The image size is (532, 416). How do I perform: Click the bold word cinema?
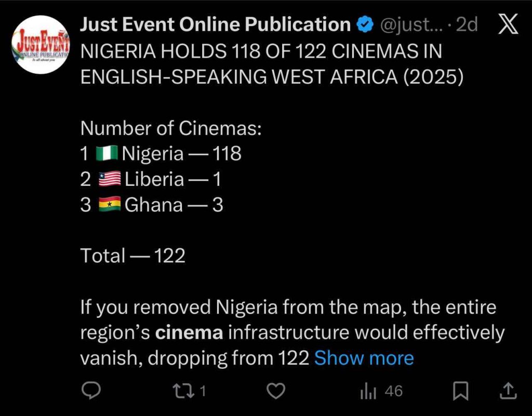189,333
